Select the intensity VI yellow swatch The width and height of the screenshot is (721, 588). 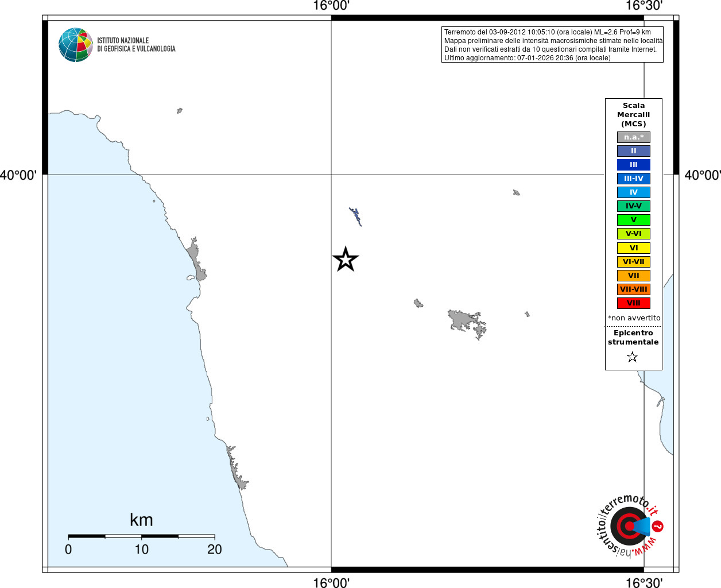click(x=634, y=248)
